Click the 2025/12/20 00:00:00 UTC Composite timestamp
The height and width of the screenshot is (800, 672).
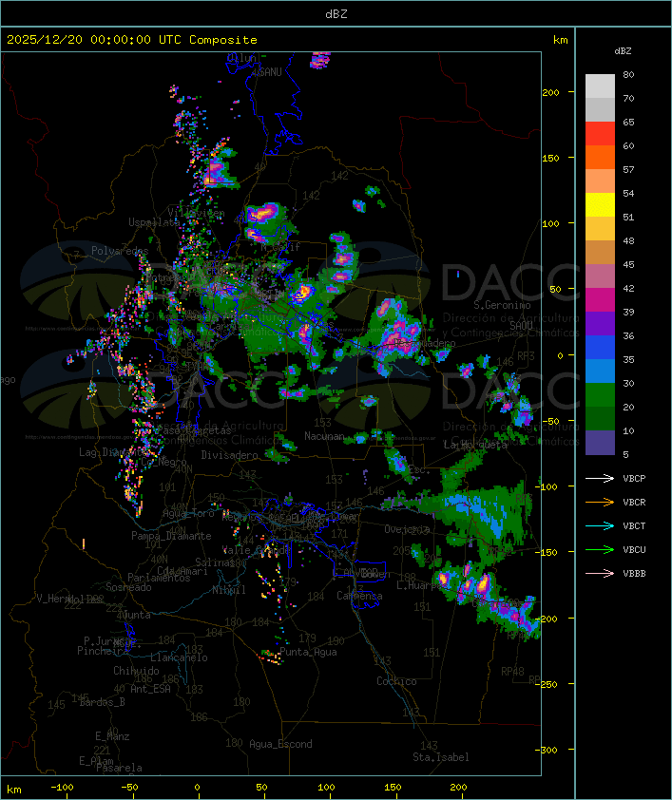[x=132, y=40]
